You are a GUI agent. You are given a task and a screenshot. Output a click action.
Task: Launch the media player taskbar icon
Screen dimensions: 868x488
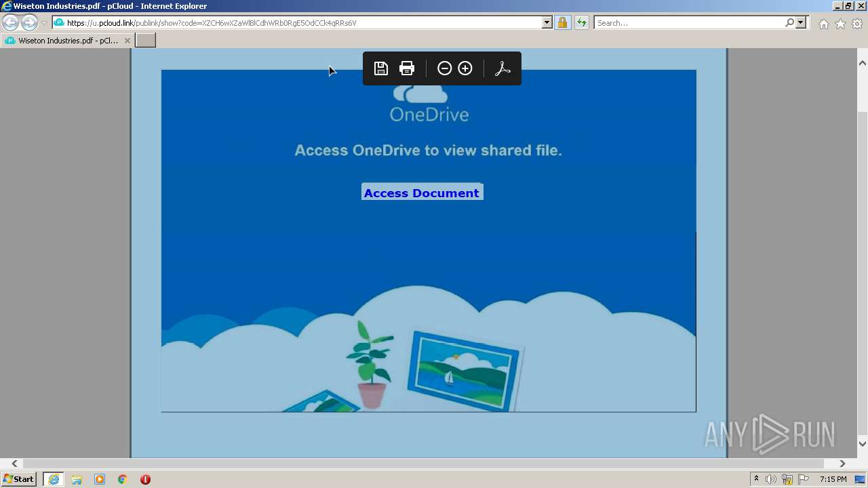click(x=100, y=479)
